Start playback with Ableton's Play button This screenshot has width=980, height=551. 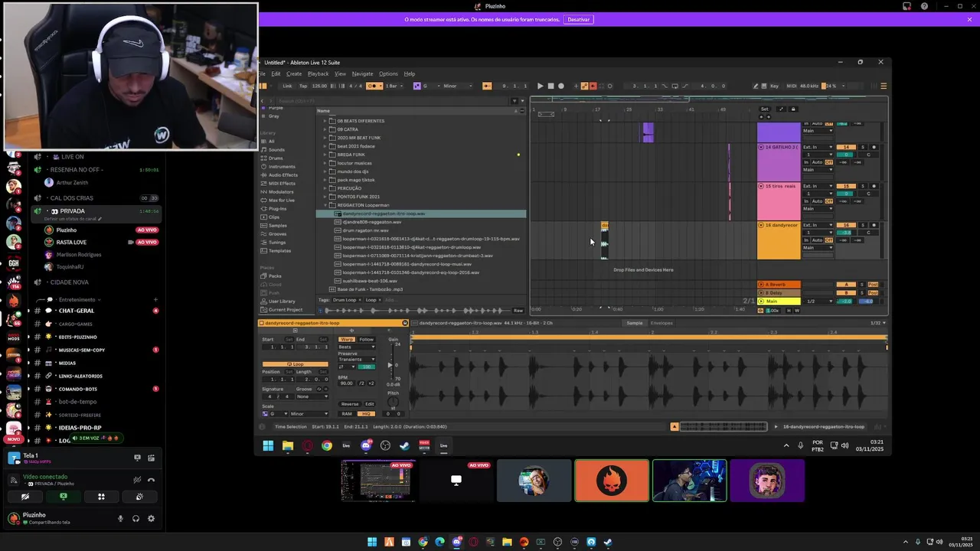coord(541,86)
